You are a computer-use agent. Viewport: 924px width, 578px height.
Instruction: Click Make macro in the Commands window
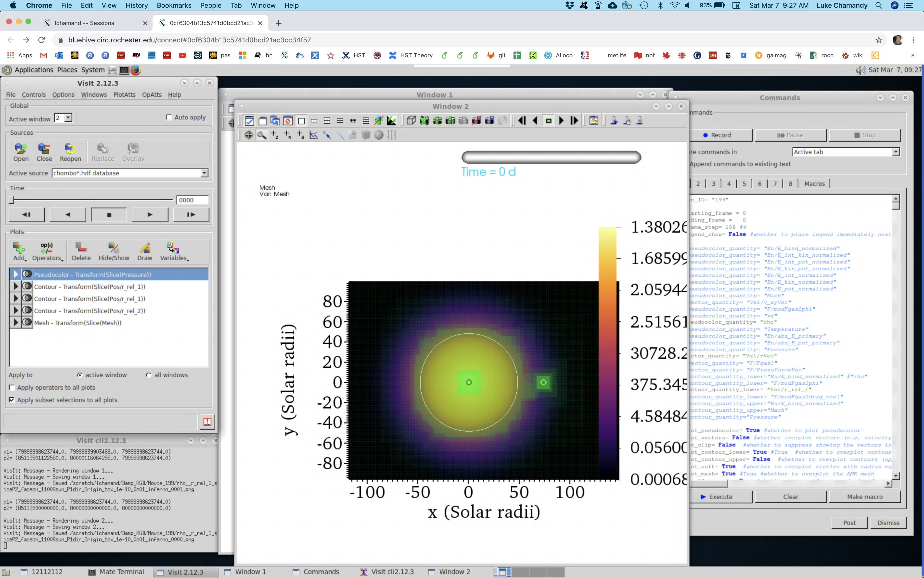coord(865,497)
